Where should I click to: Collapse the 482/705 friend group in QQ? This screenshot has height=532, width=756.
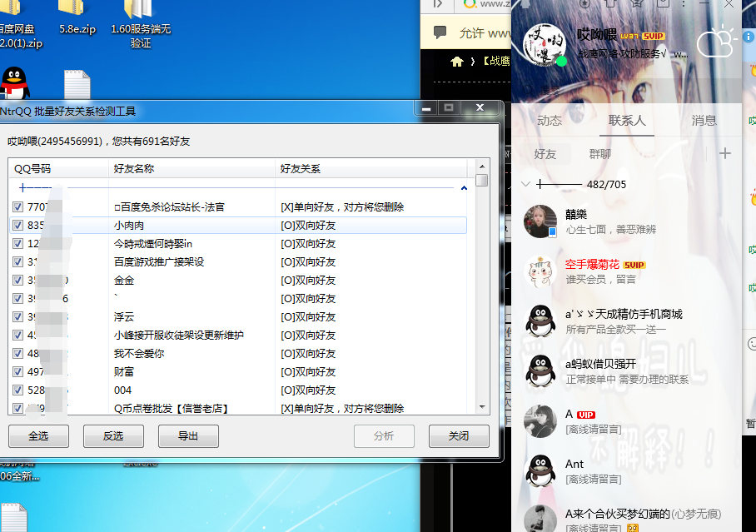coord(526,184)
